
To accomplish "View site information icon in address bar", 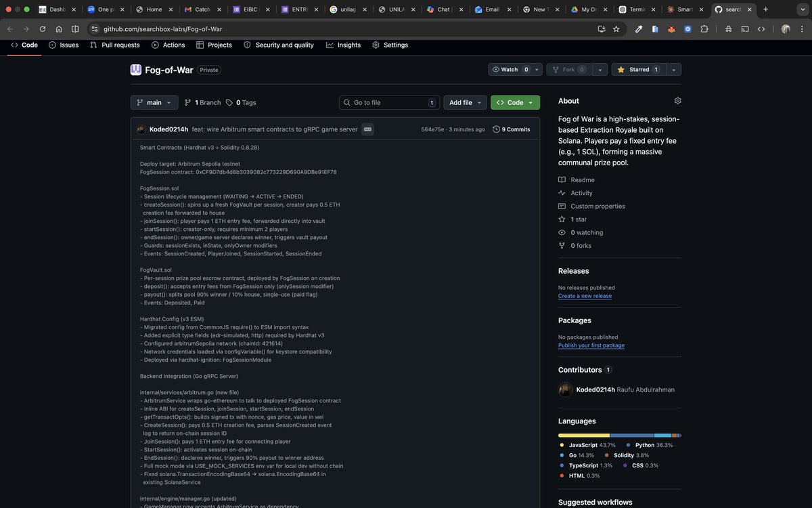I will coord(94,29).
